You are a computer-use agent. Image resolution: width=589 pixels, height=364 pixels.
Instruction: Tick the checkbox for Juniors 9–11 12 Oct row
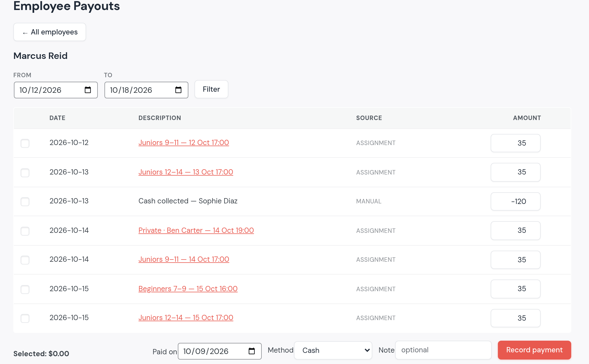click(25, 143)
